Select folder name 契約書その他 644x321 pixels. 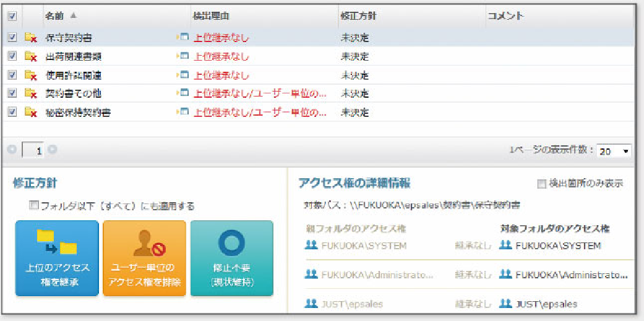coord(73,93)
